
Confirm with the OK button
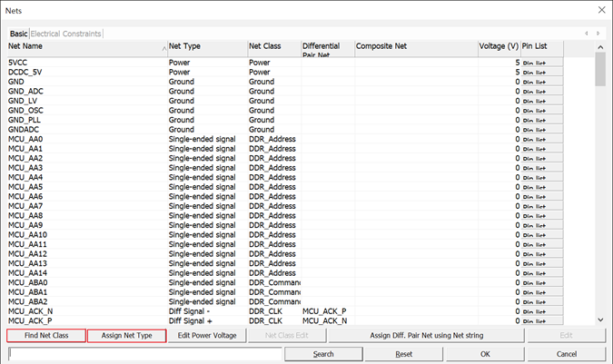486,354
